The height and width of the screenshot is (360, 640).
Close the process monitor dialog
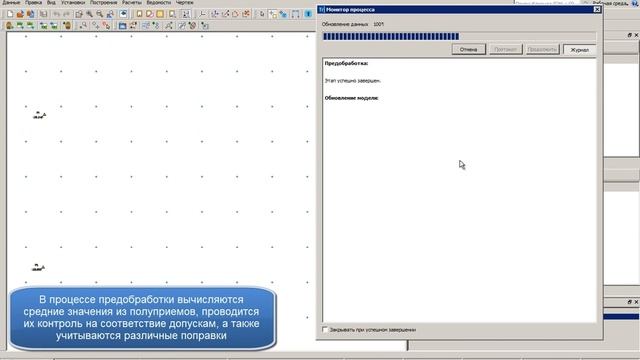tap(597, 9)
